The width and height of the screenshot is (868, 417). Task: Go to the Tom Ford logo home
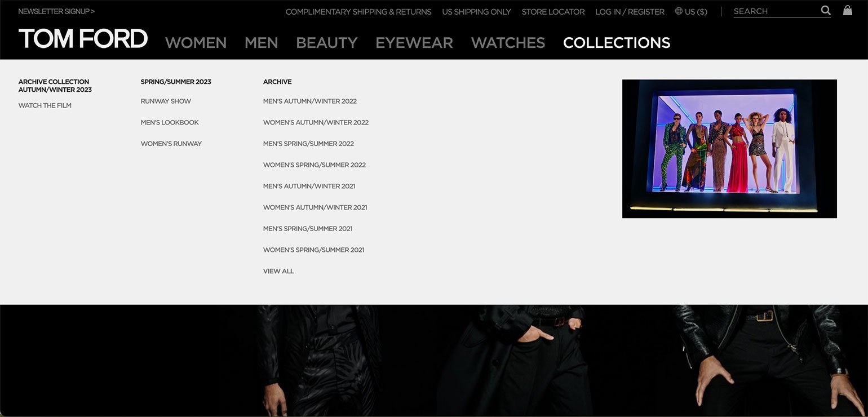point(83,39)
